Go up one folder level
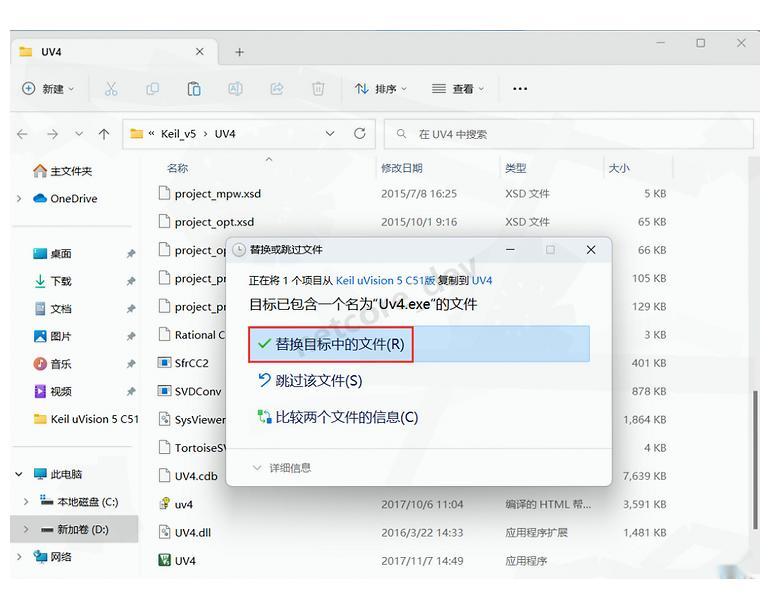This screenshot has width=770, height=609. (104, 134)
